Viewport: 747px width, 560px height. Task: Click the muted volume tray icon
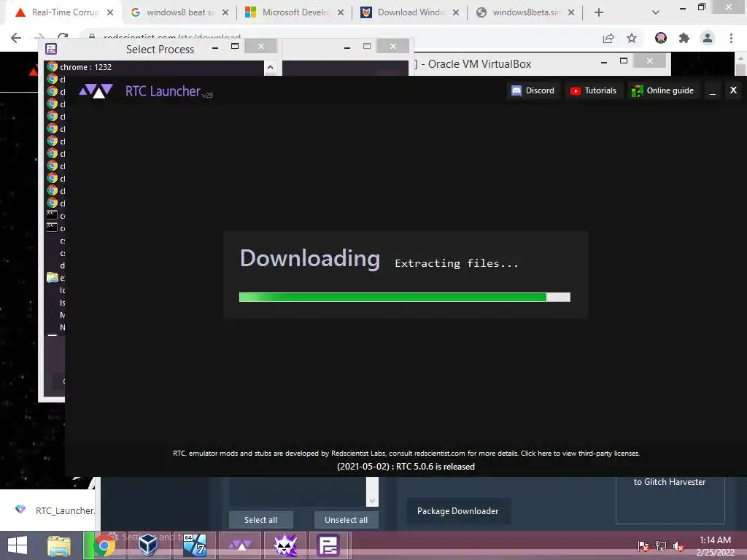click(678, 545)
